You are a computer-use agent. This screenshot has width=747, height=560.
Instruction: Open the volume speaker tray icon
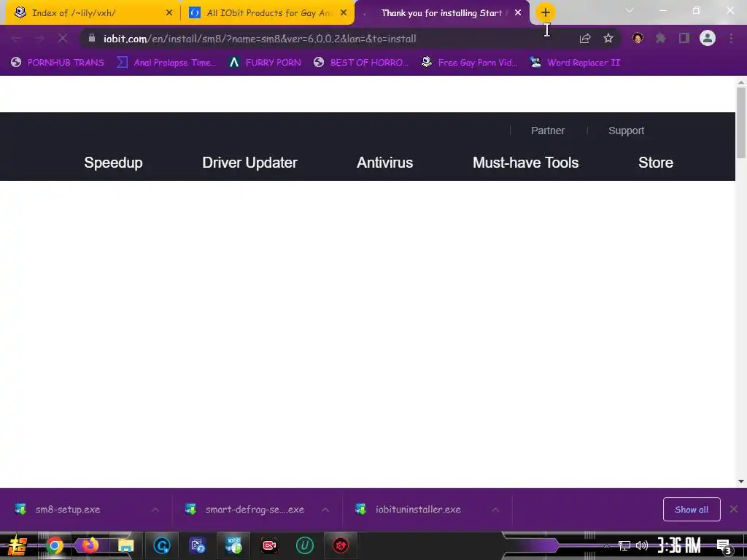(x=642, y=545)
